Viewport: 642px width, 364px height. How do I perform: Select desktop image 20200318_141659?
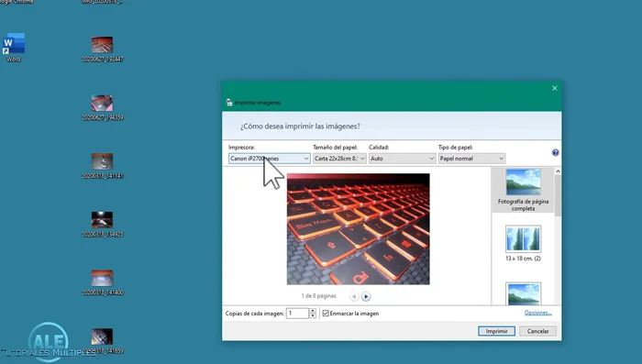(102, 341)
